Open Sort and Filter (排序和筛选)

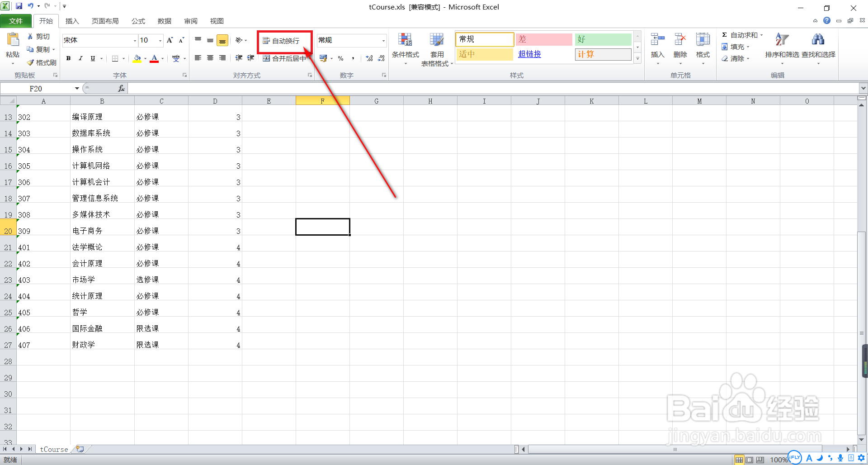pyautogui.click(x=782, y=49)
